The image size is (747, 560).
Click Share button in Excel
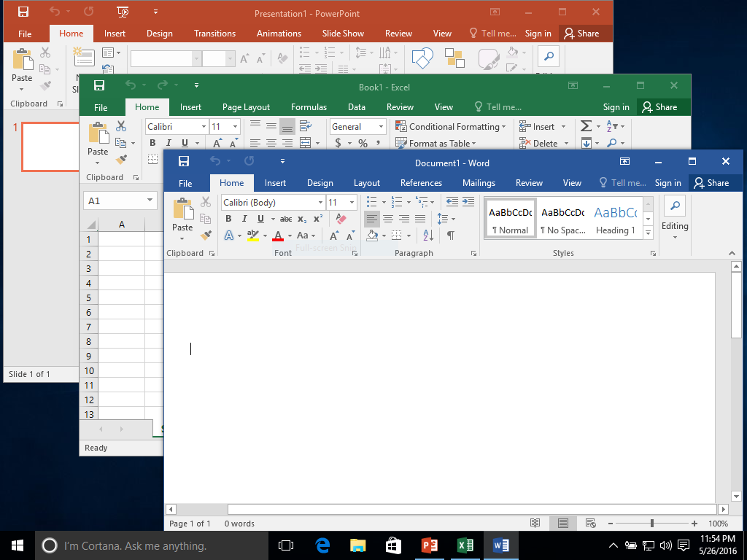click(x=659, y=107)
